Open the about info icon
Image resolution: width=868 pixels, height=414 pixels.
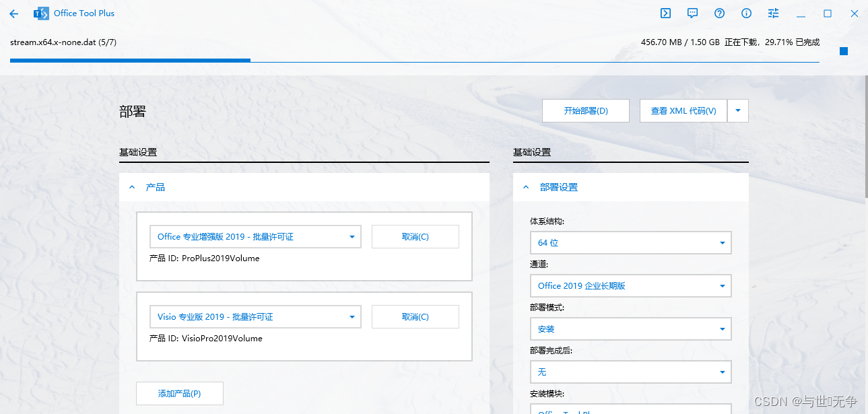click(x=746, y=13)
